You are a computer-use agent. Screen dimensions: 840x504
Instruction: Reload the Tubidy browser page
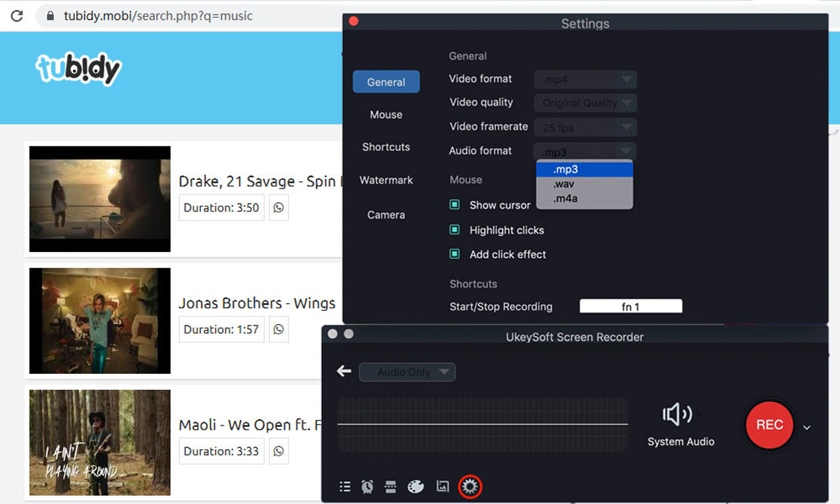coord(17,15)
